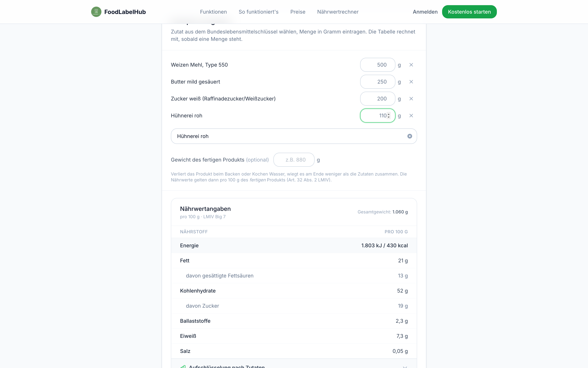Click the Salz value 0,05 g

pyautogui.click(x=400, y=351)
